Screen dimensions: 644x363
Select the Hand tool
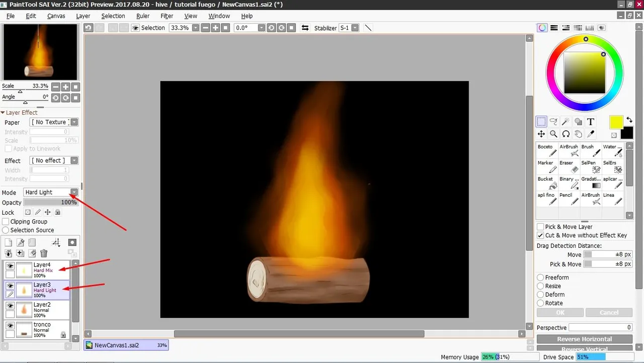tap(578, 134)
